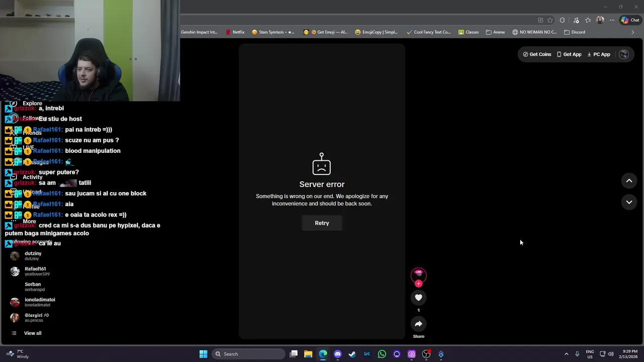Open Task View on taskbar
This screenshot has width=644, height=362.
[294, 354]
